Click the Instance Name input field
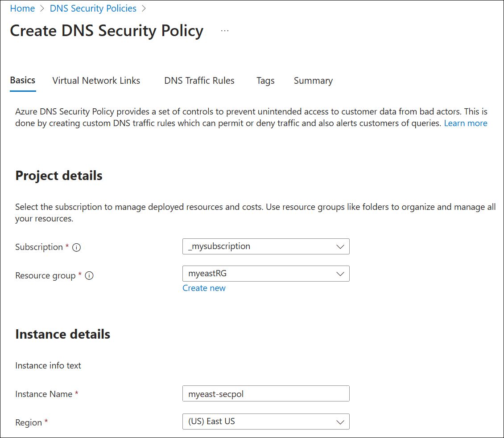The width and height of the screenshot is (504, 438). (x=266, y=393)
